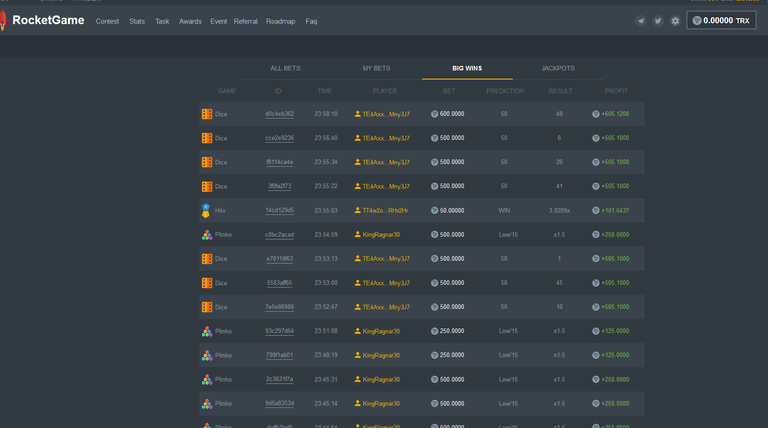Viewport: 768px width, 428px height.
Task: Click the Plinko icon in the 9d5a8353d row
Action: coord(207,404)
